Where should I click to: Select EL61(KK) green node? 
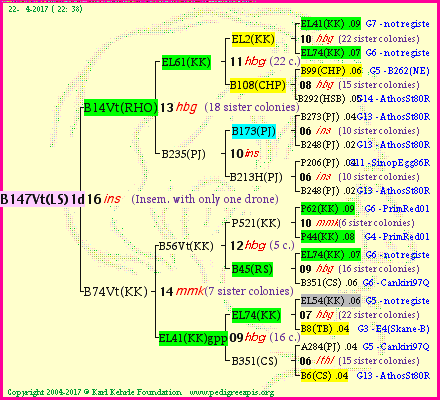186,62
